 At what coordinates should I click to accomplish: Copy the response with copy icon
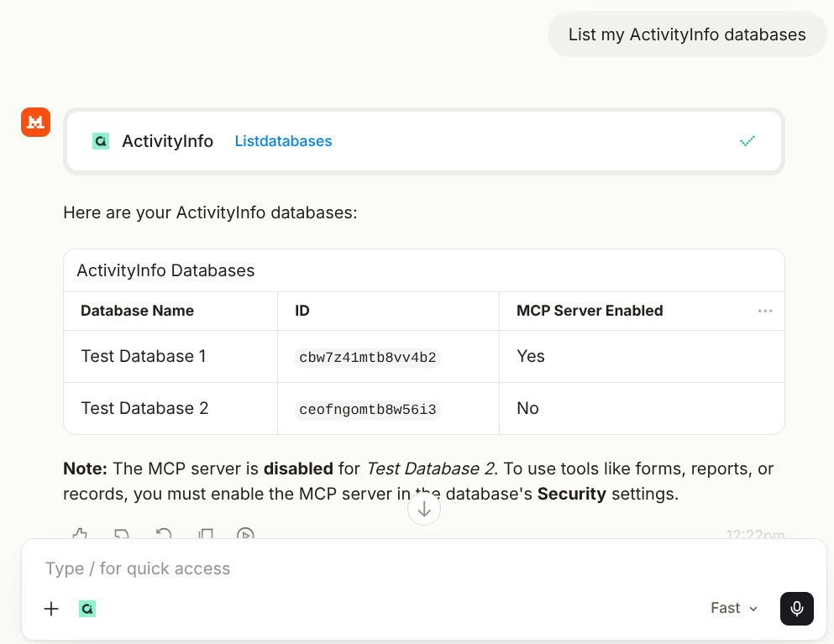tap(205, 533)
